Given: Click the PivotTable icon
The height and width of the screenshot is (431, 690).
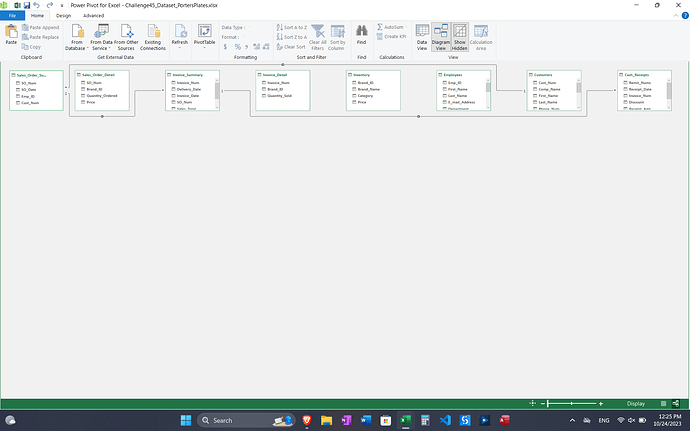Looking at the screenshot, I should [x=205, y=31].
